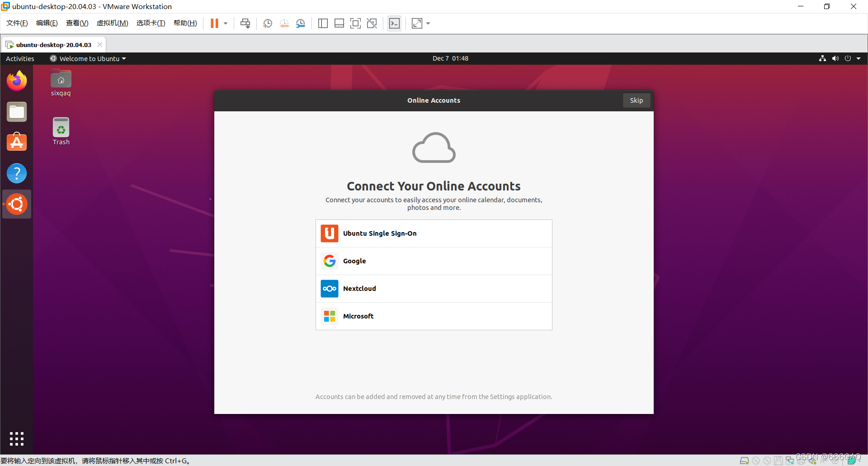Screen dimensions: 868x466
Task: Choose Nextcloud account option
Action: (x=434, y=289)
